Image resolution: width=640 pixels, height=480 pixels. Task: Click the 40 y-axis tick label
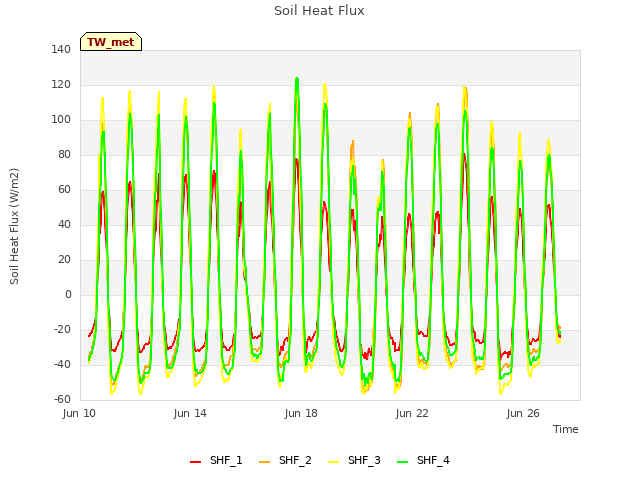pyautogui.click(x=64, y=225)
